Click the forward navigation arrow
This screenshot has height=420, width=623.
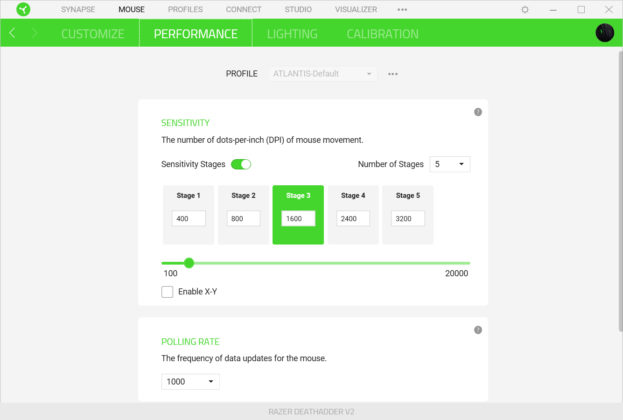34,33
